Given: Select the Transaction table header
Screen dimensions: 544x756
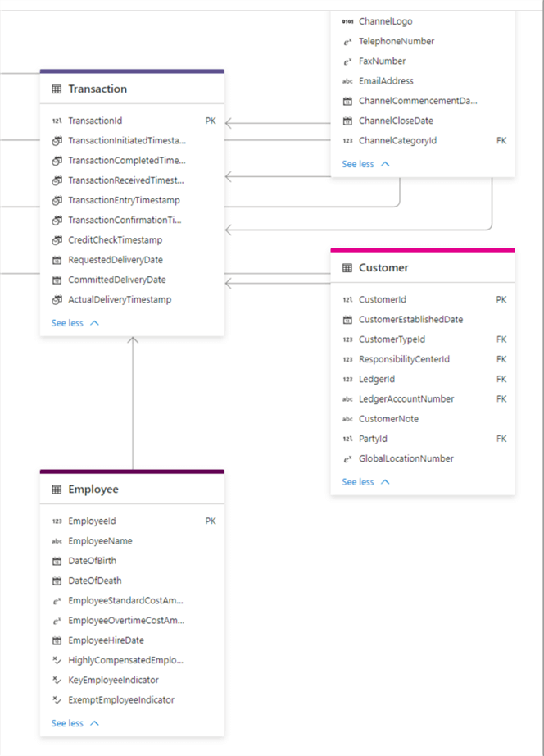Looking at the screenshot, I should (x=132, y=89).
